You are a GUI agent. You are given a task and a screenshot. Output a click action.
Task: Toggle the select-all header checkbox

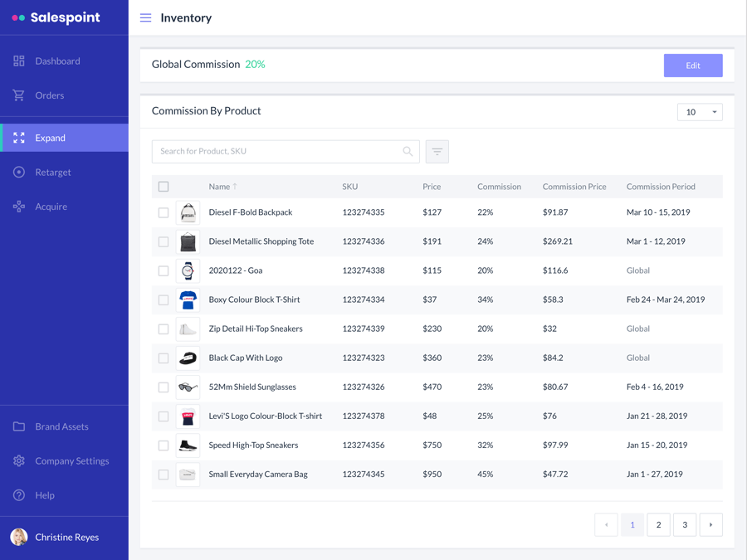[x=164, y=186]
